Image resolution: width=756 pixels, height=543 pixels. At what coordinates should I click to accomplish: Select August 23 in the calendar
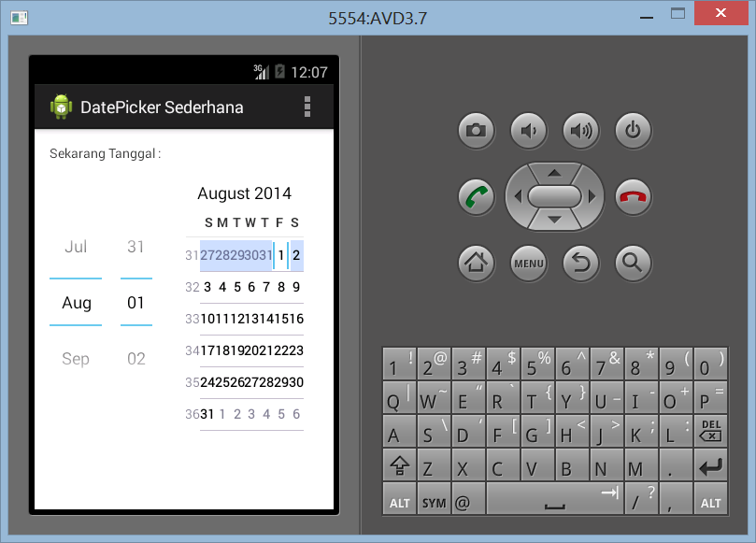pyautogui.click(x=296, y=350)
